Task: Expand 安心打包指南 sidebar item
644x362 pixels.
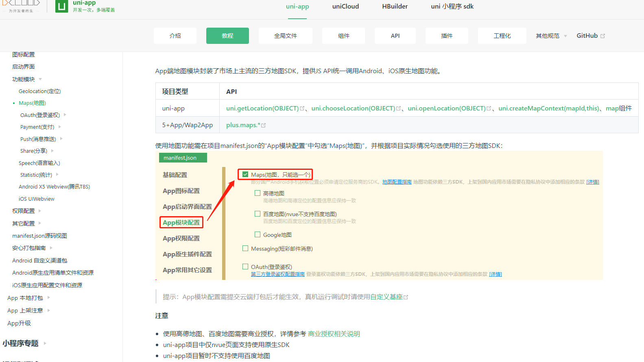Action: pyautogui.click(x=51, y=248)
